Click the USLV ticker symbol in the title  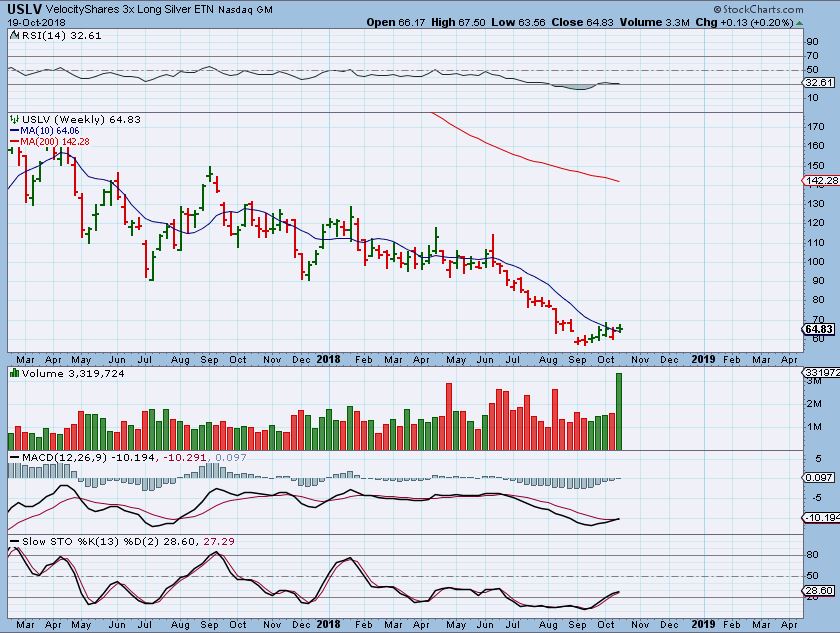click(x=24, y=9)
